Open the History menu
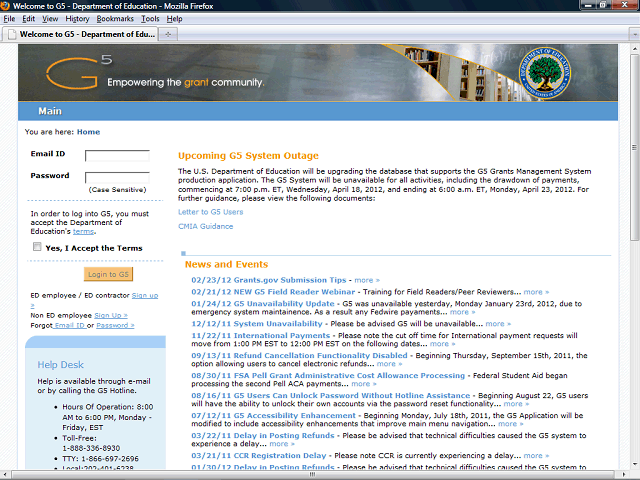The image size is (640, 480). pyautogui.click(x=77, y=19)
